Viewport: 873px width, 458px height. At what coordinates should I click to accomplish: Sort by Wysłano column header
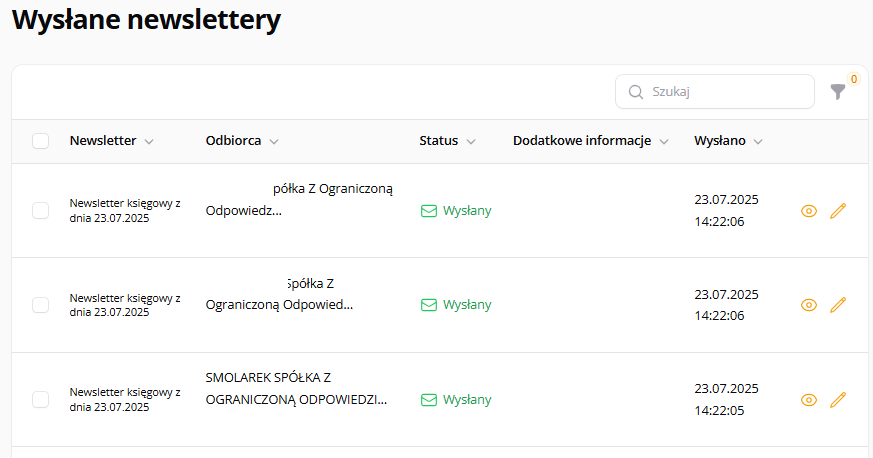coord(720,141)
